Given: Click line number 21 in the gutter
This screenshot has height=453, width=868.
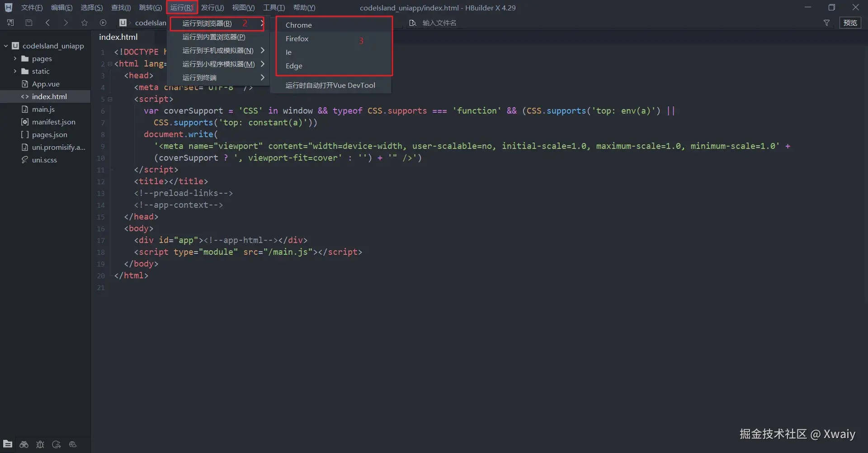Looking at the screenshot, I should (x=101, y=287).
